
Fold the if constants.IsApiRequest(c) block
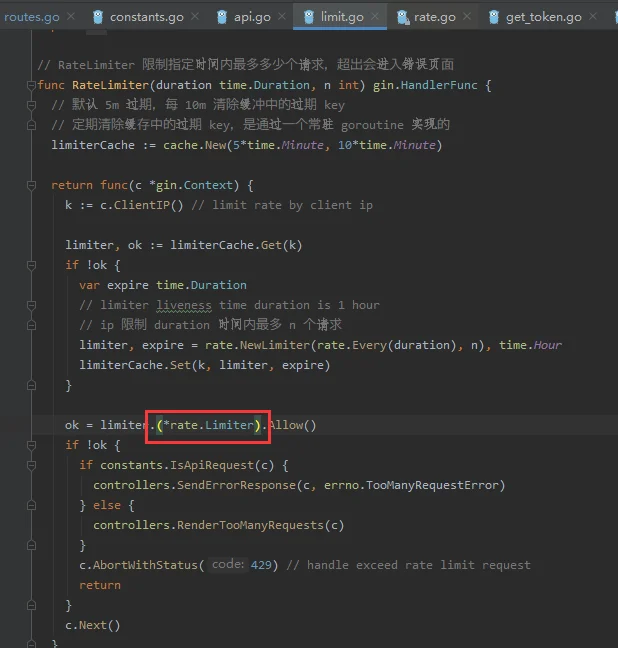pos(31,465)
